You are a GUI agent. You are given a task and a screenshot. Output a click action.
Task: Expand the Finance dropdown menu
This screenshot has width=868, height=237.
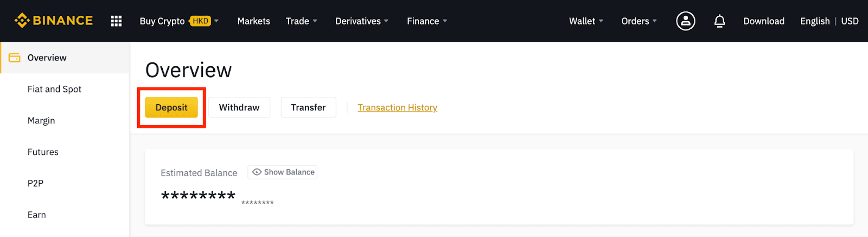tap(427, 21)
